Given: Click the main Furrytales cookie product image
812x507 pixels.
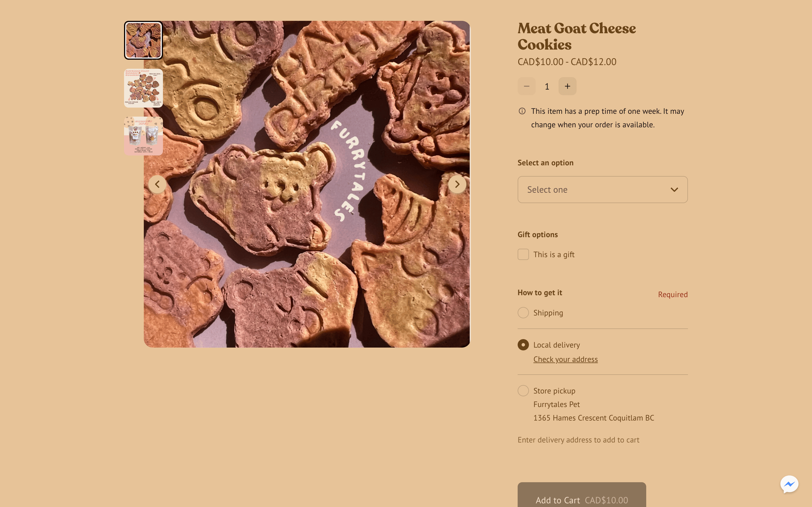Looking at the screenshot, I should tap(307, 184).
